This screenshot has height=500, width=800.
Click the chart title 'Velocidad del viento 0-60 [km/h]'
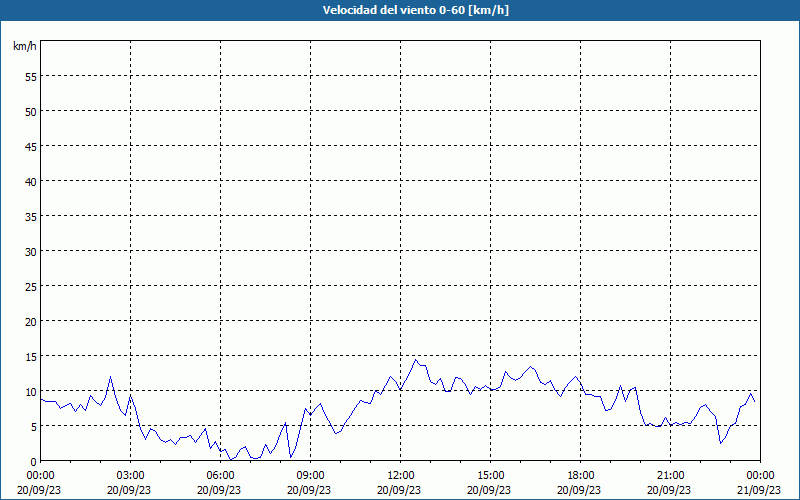point(415,10)
